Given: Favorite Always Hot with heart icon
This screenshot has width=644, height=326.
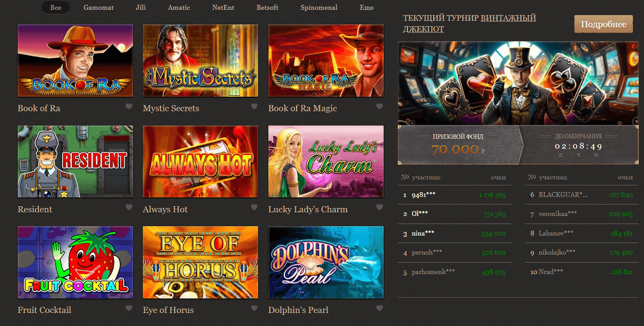Looking at the screenshot, I should click(254, 208).
